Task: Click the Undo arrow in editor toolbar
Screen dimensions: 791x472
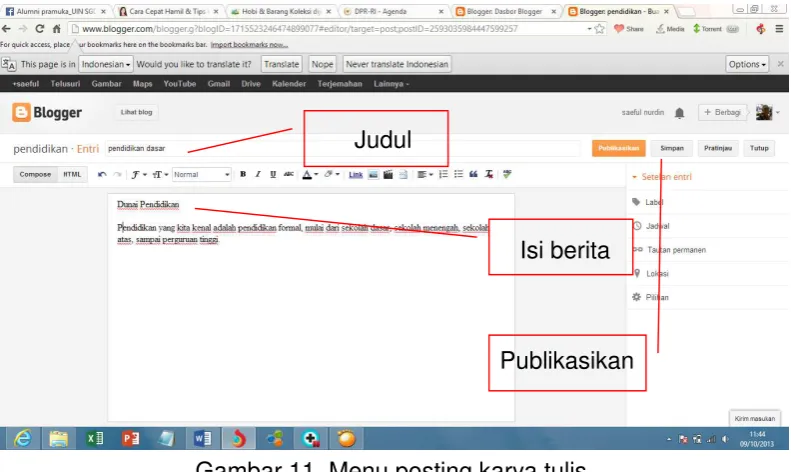Action: coord(102,174)
